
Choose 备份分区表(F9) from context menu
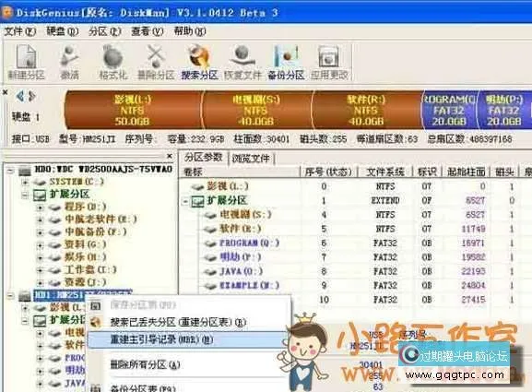pos(143,387)
